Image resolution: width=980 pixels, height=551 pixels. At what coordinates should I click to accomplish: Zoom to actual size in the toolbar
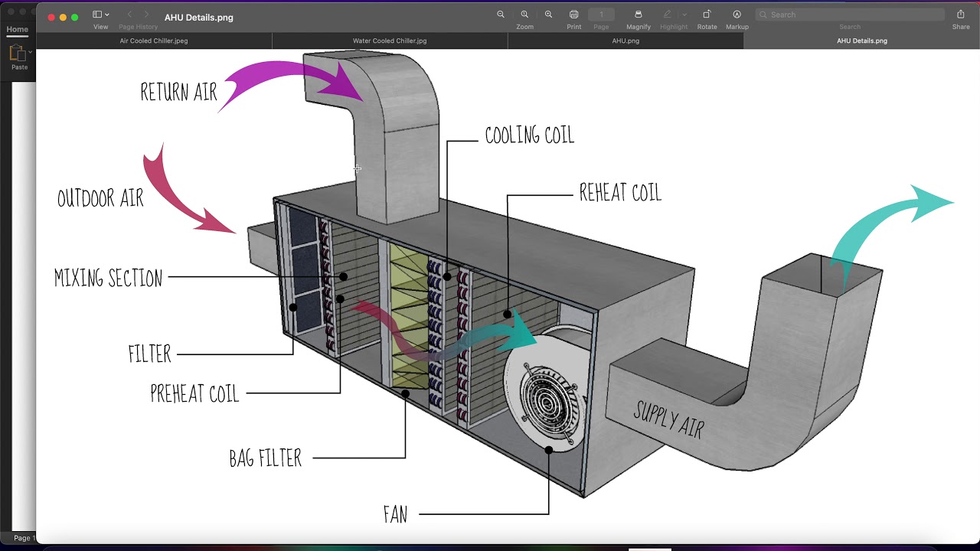[x=524, y=15]
